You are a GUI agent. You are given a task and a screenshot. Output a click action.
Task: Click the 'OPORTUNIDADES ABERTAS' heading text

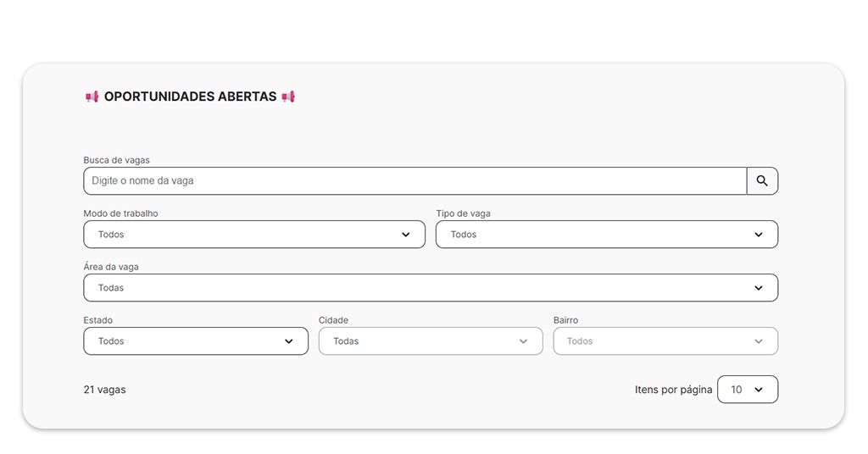(x=190, y=97)
